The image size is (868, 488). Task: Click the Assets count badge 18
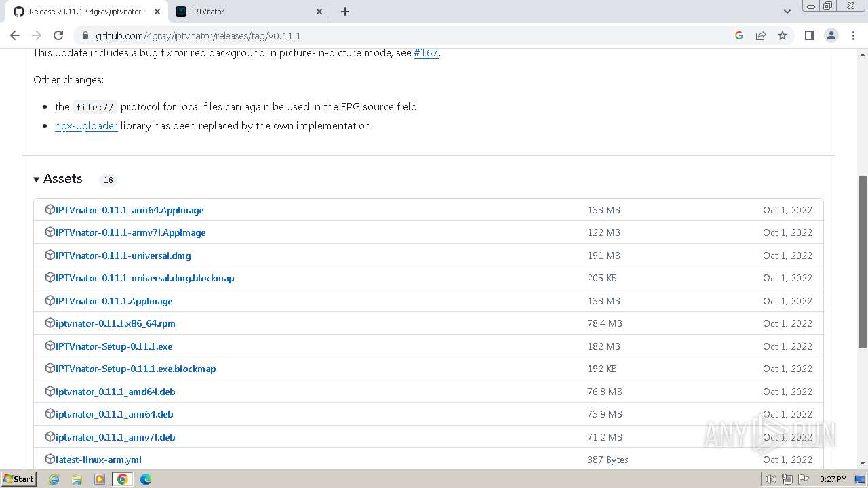point(108,180)
